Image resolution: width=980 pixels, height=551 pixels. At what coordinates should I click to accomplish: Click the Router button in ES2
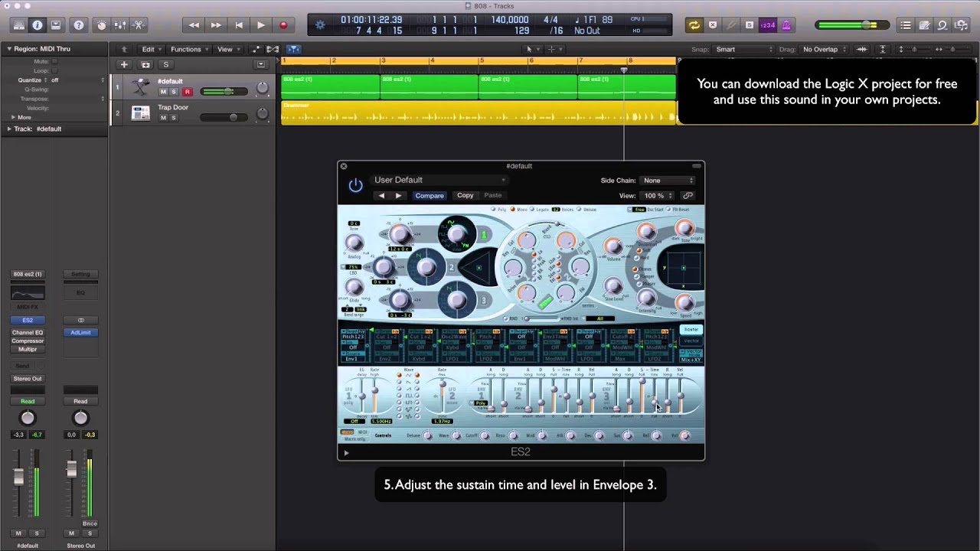691,330
